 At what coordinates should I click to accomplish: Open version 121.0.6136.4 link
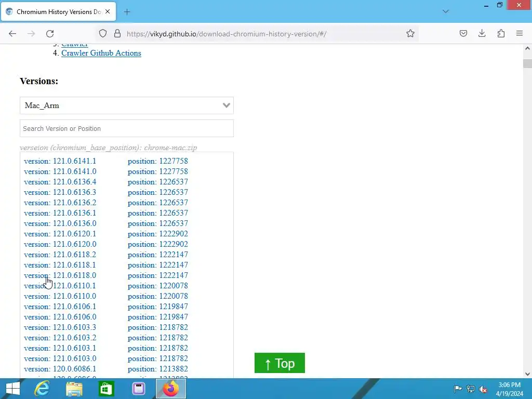point(60,182)
